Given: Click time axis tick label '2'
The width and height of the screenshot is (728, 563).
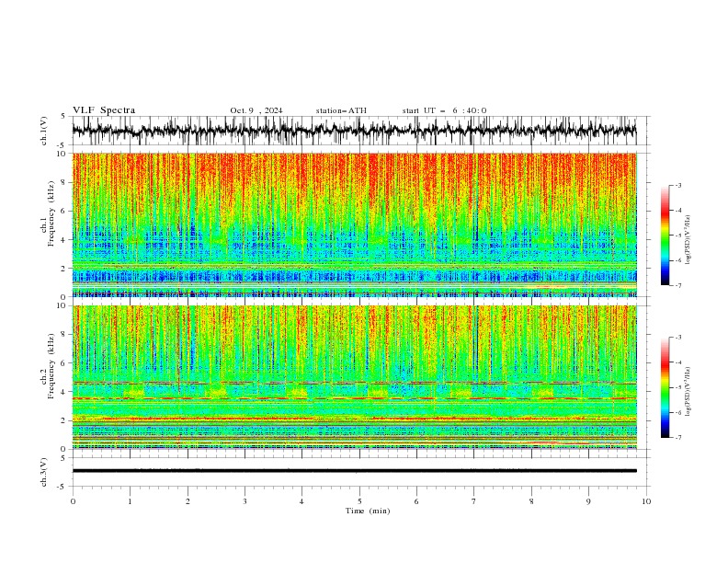Looking at the screenshot, I should (188, 501).
